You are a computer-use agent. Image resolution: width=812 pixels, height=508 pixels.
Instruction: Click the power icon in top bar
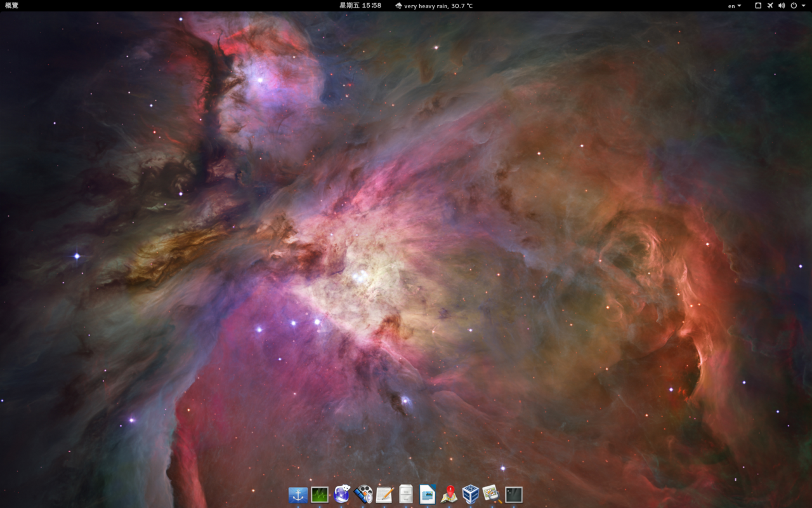(794, 6)
